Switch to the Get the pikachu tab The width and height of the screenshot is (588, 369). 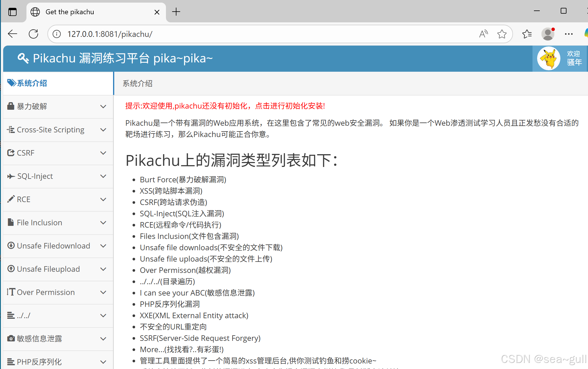pyautogui.click(x=70, y=12)
